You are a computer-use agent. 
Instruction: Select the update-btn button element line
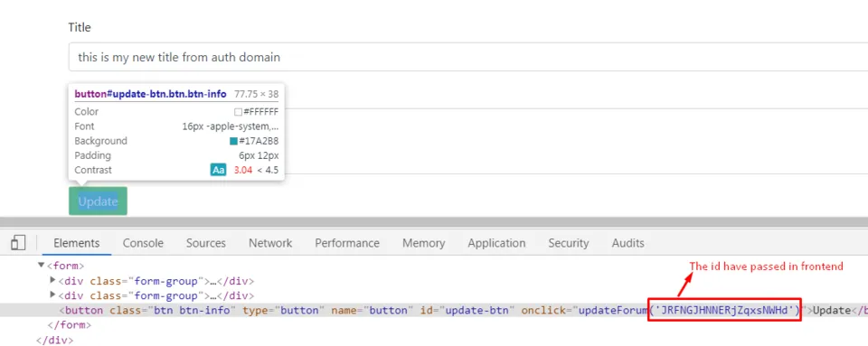(434, 310)
